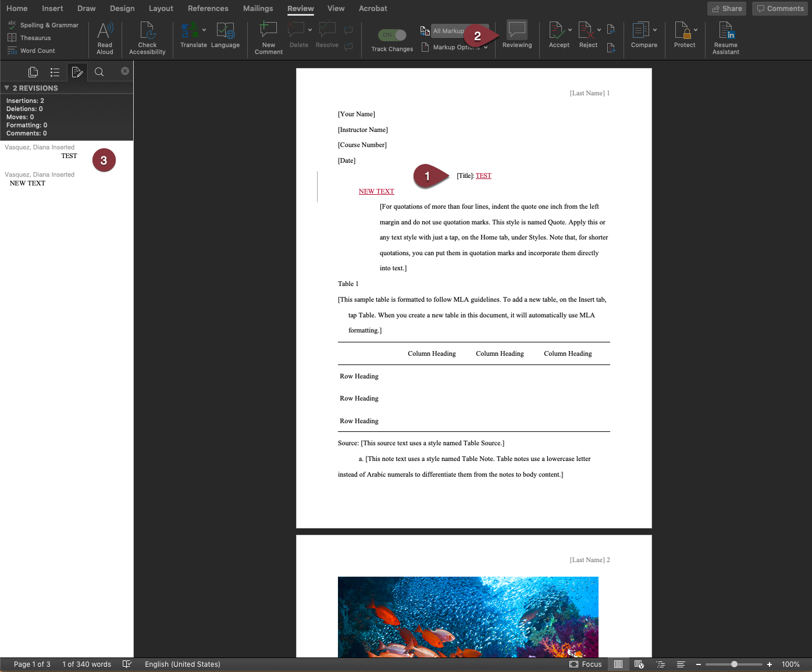
Task: Open the Insert ribbon tab
Action: [x=52, y=8]
